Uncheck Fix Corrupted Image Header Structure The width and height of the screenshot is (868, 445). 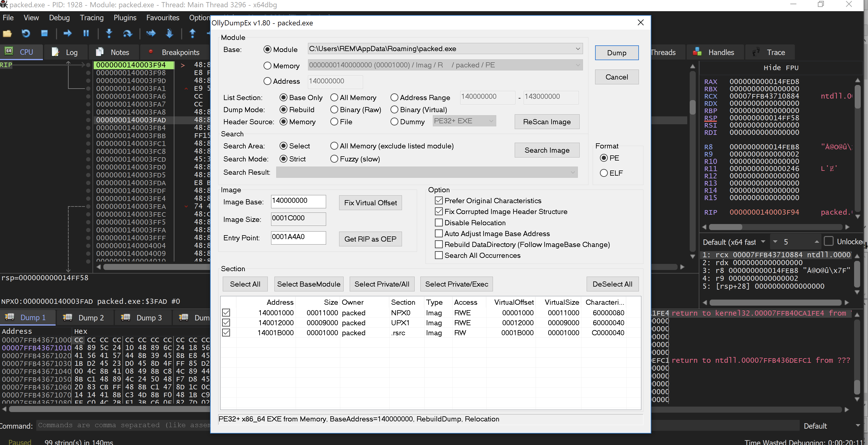[x=439, y=211]
